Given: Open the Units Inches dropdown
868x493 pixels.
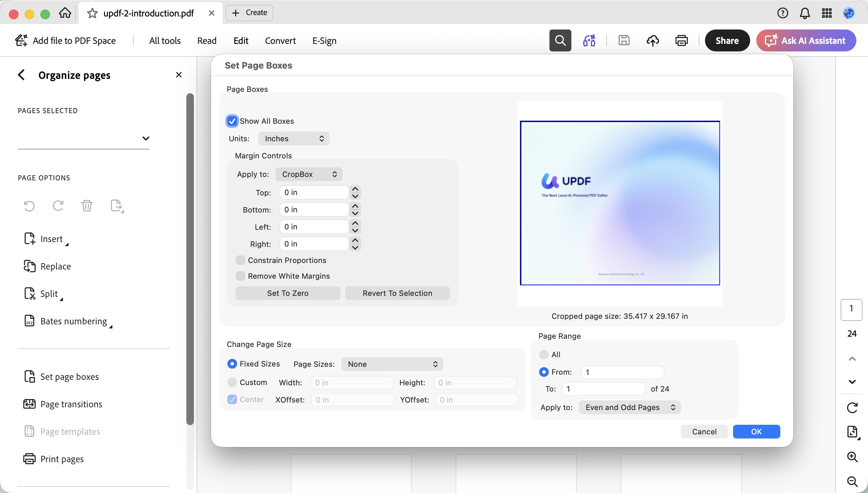Looking at the screenshot, I should (294, 139).
